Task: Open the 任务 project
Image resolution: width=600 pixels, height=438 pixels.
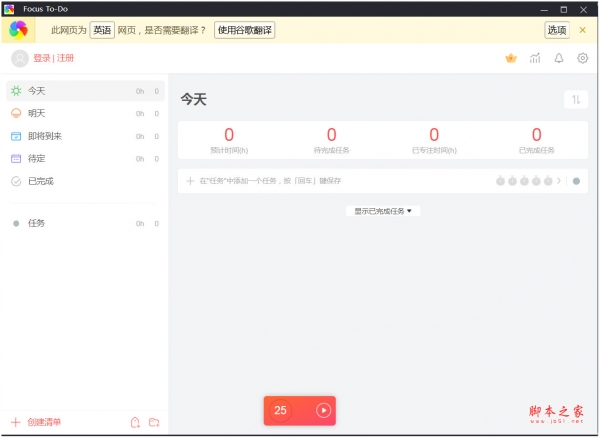Action: point(85,223)
